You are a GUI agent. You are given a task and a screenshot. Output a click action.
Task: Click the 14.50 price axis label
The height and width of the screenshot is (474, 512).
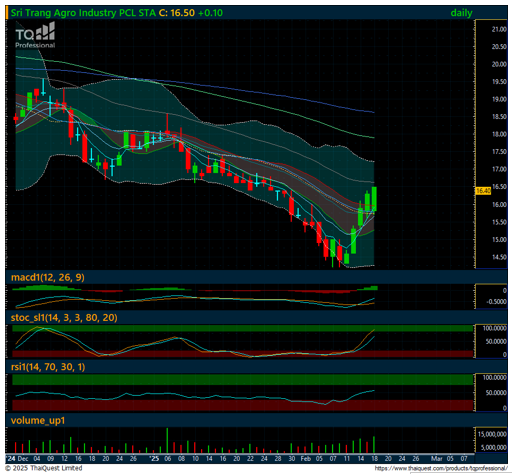pos(499,257)
